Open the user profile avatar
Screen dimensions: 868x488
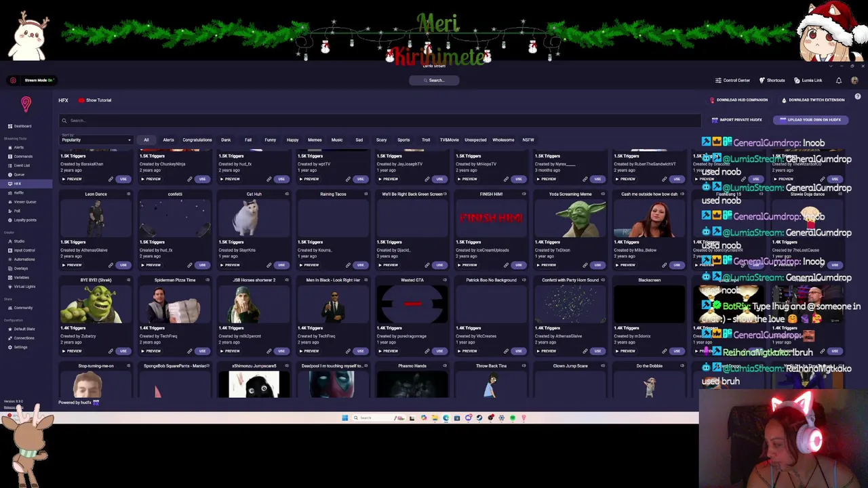pyautogui.click(x=854, y=80)
